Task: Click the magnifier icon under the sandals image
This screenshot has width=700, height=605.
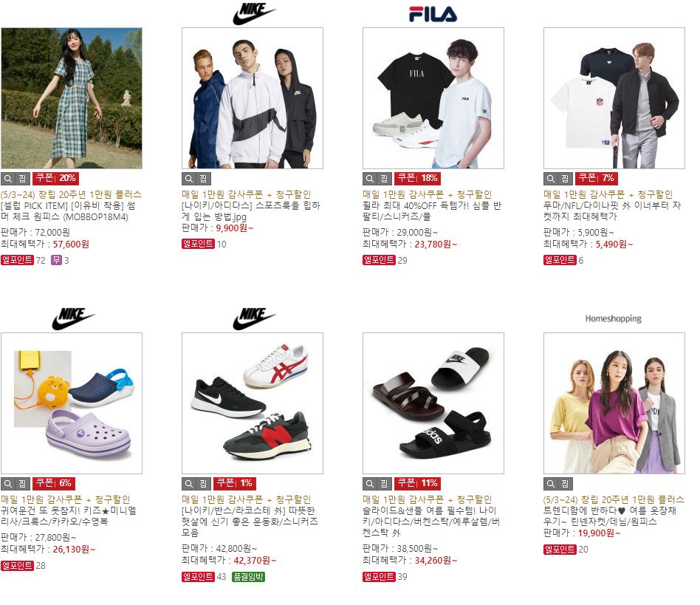Action: click(x=370, y=484)
